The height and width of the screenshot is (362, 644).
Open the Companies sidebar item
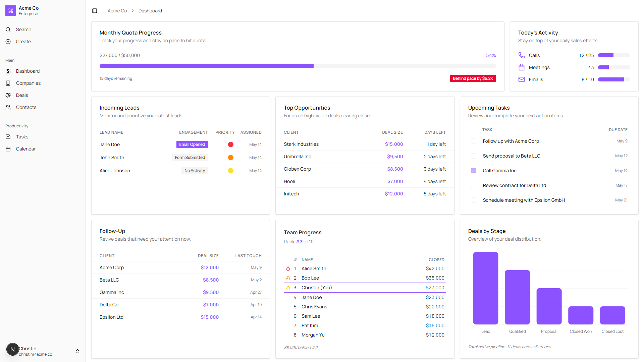(43, 83)
